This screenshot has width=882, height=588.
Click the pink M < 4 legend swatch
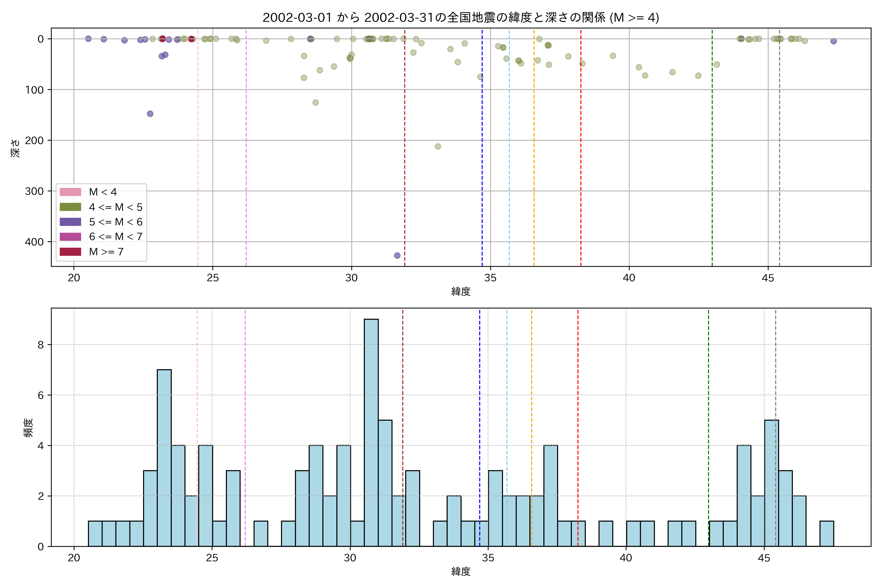(70, 192)
